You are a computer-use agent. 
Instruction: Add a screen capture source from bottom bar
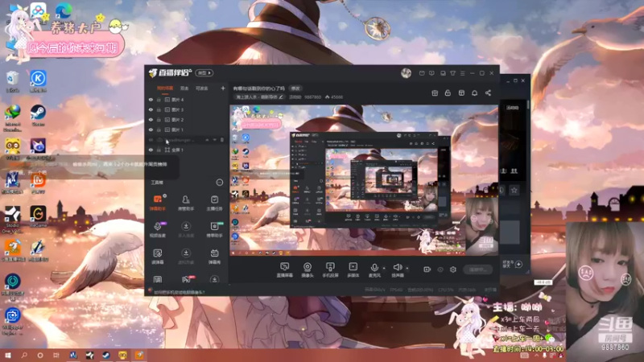(285, 269)
